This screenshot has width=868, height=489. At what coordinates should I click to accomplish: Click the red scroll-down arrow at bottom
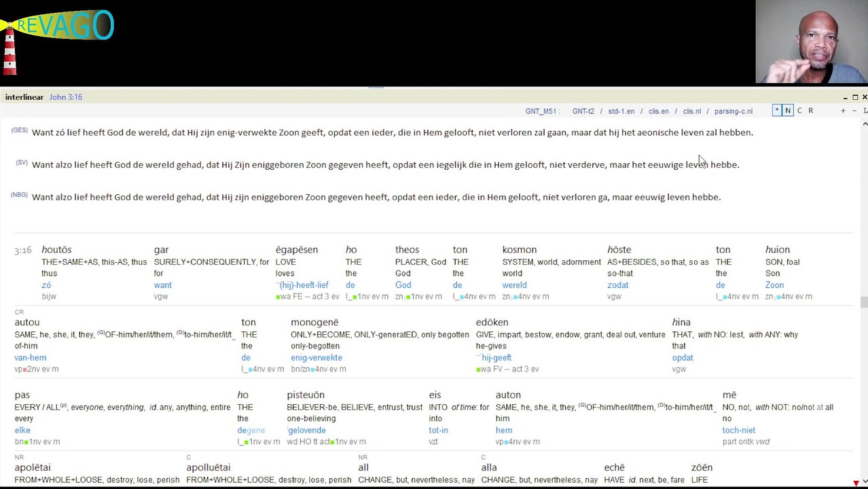tap(856, 483)
